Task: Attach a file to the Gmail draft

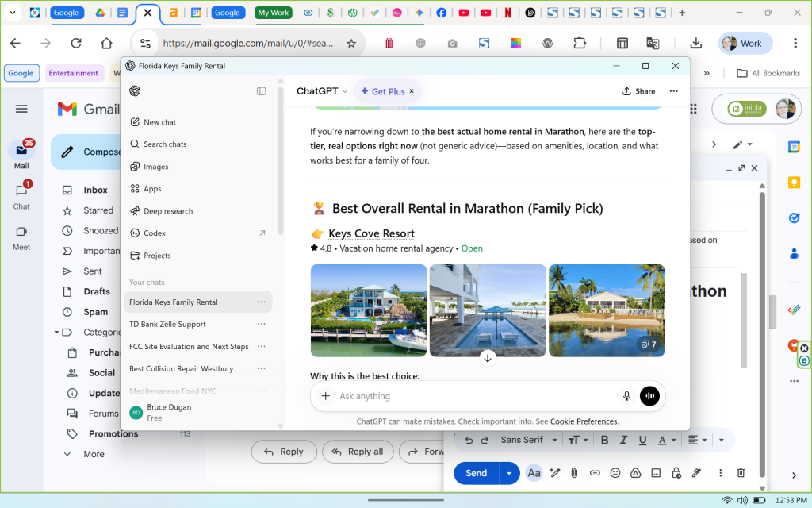Action: pos(574,472)
